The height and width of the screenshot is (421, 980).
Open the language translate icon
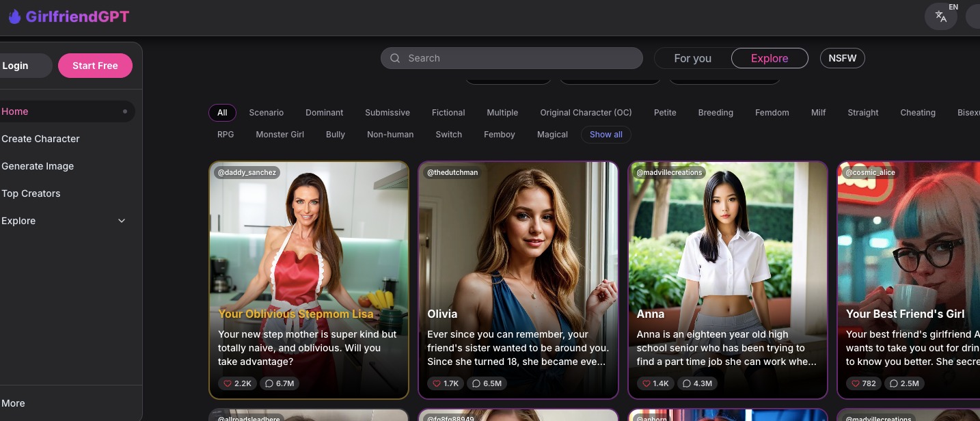click(941, 17)
